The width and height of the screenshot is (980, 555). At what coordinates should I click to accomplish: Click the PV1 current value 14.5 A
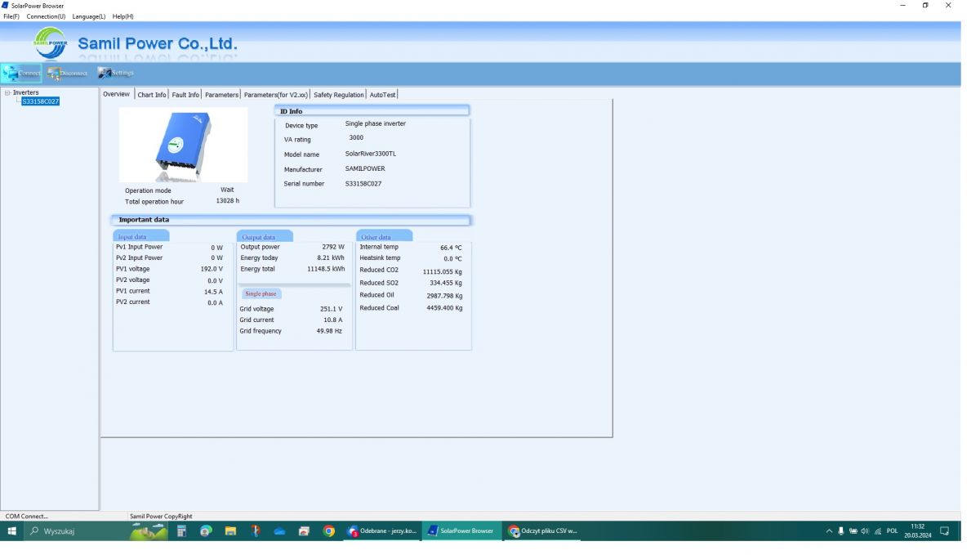pyautogui.click(x=213, y=292)
